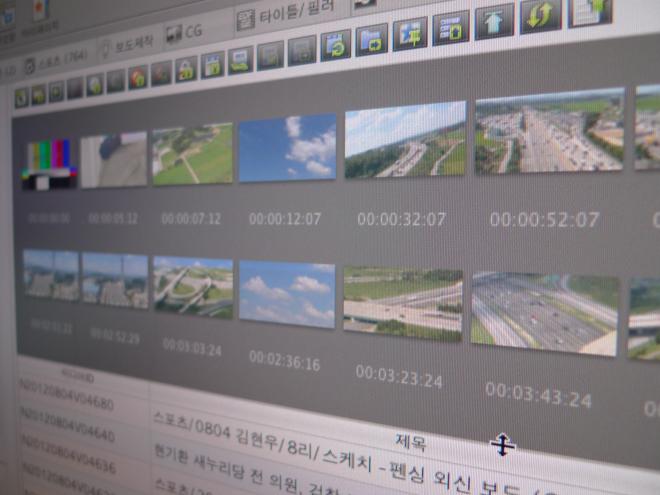Select the color bars thumbnail at 00:00:00:00
The image size is (660, 495).
click(x=49, y=164)
